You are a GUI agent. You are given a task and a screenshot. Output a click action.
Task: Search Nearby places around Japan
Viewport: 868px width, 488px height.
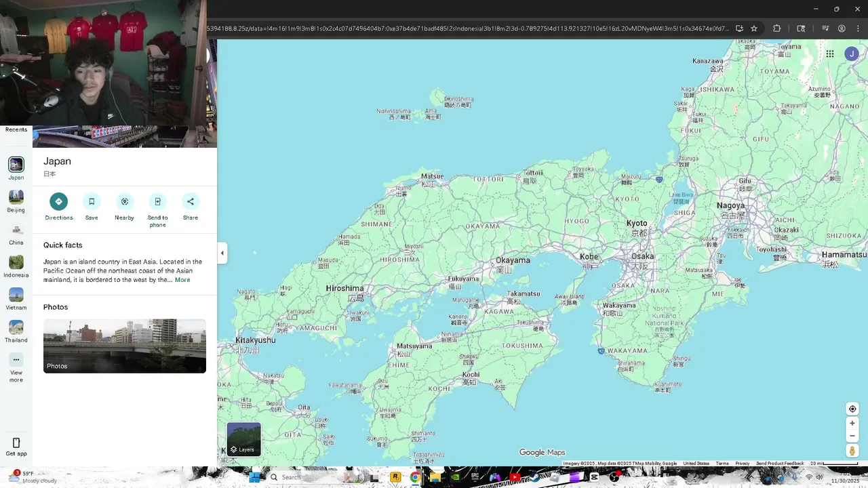click(x=124, y=201)
